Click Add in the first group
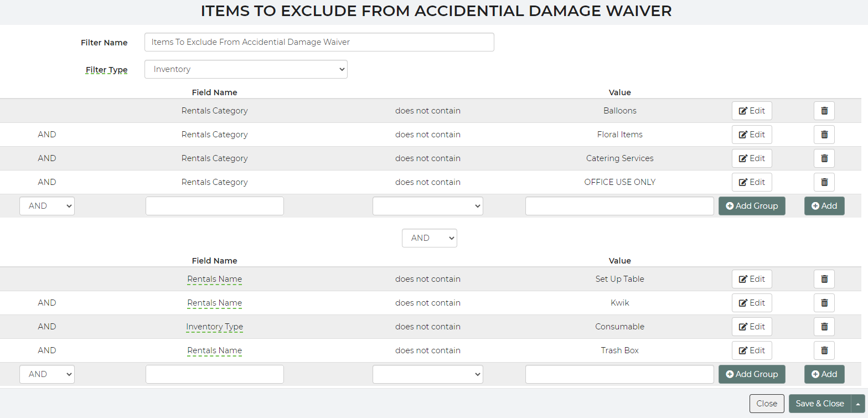The height and width of the screenshot is (418, 868). pyautogui.click(x=824, y=206)
